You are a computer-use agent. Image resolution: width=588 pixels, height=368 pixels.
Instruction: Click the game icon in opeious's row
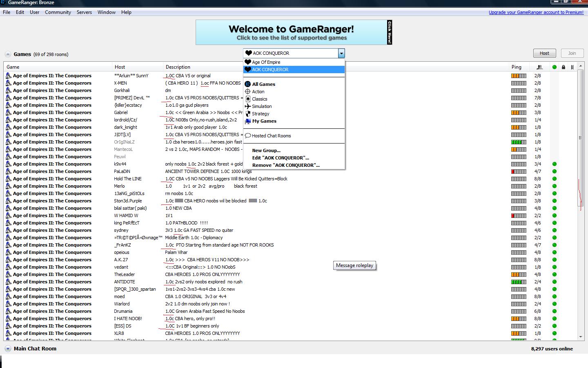click(x=8, y=252)
